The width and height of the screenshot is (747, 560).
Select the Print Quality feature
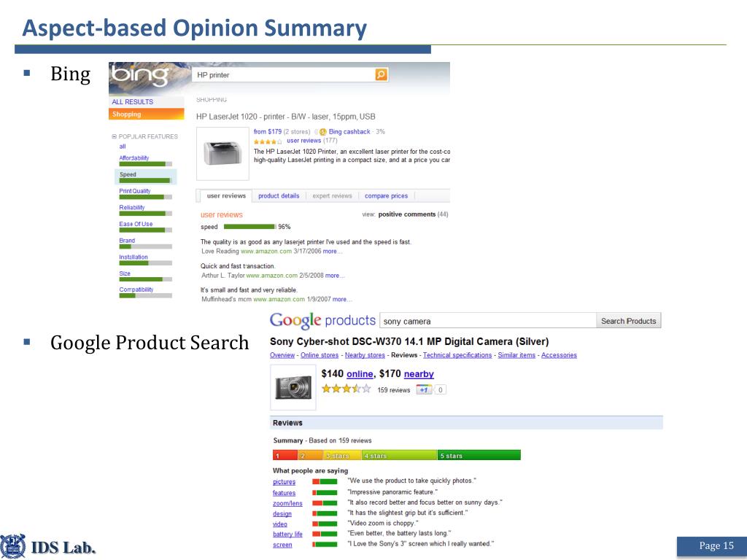(135, 191)
